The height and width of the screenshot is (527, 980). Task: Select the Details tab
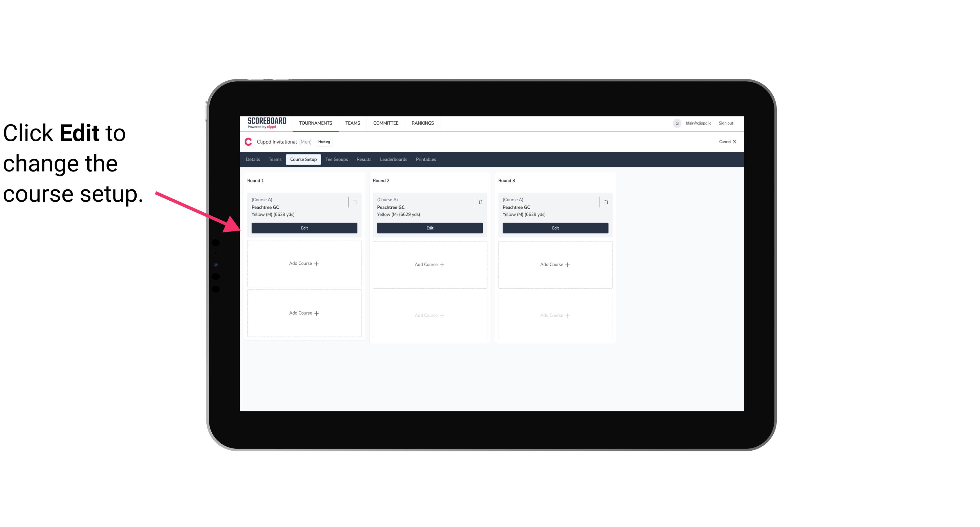(x=254, y=159)
